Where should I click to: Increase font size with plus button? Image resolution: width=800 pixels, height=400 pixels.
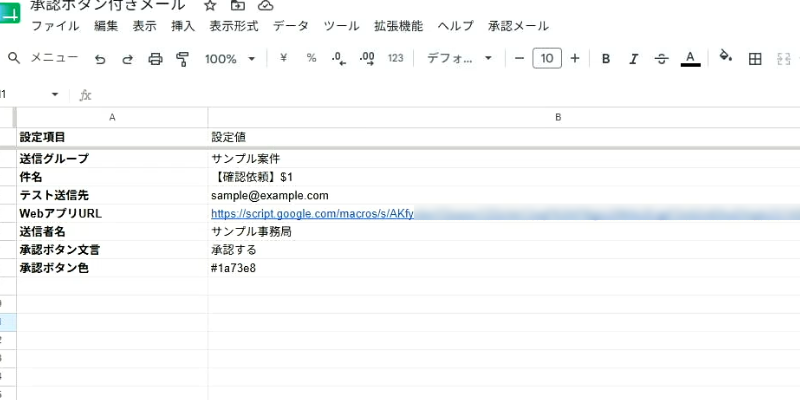coord(575,59)
